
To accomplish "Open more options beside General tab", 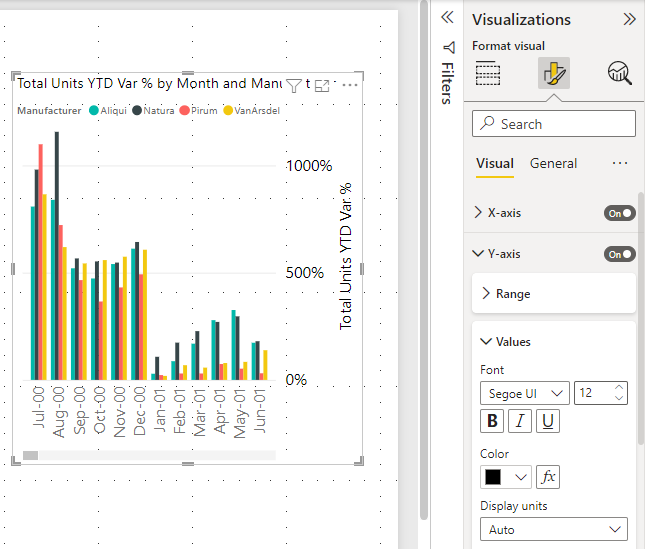I will [619, 163].
